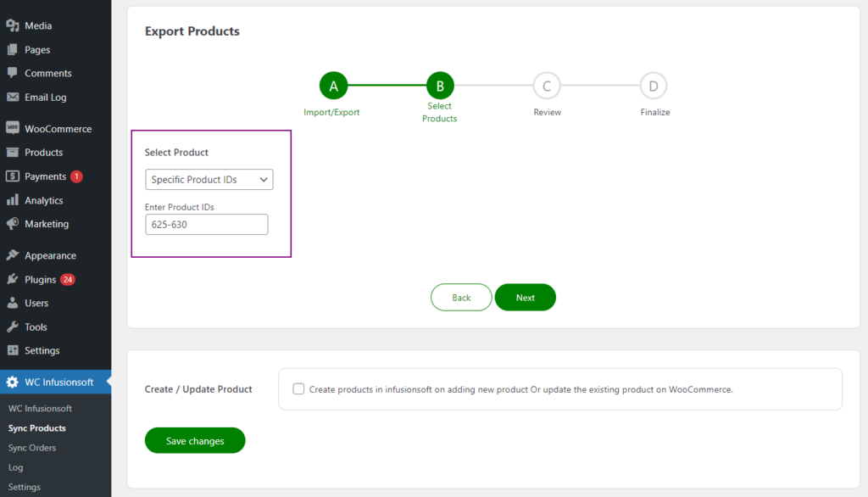The height and width of the screenshot is (497, 868).
Task: Click the Select Products step label
Action: [x=440, y=112]
